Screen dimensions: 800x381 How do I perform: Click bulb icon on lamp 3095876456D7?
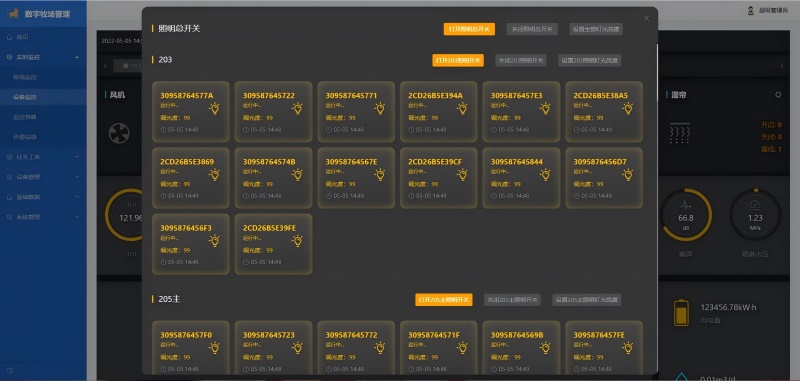[x=628, y=174]
